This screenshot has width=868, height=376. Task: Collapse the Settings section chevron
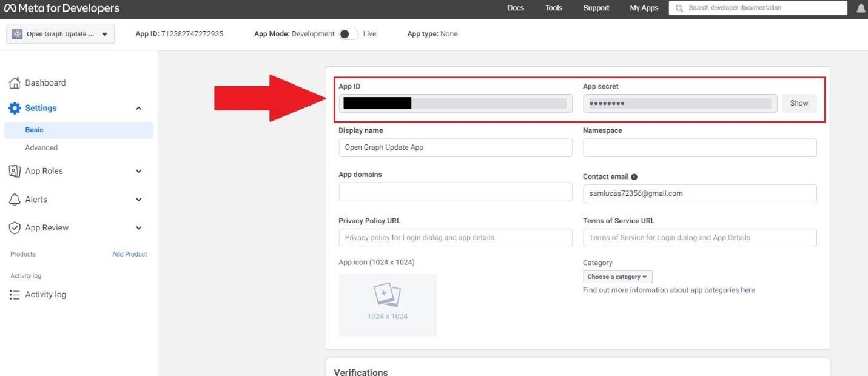click(x=138, y=108)
